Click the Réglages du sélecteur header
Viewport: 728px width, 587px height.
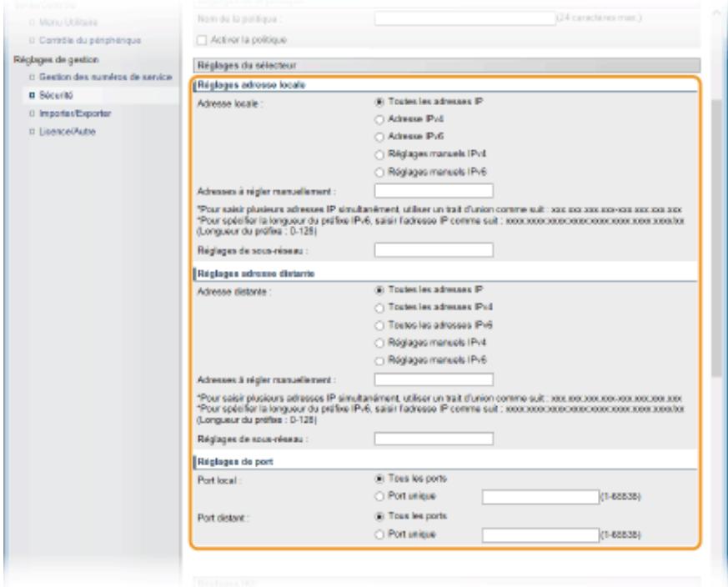point(447,65)
